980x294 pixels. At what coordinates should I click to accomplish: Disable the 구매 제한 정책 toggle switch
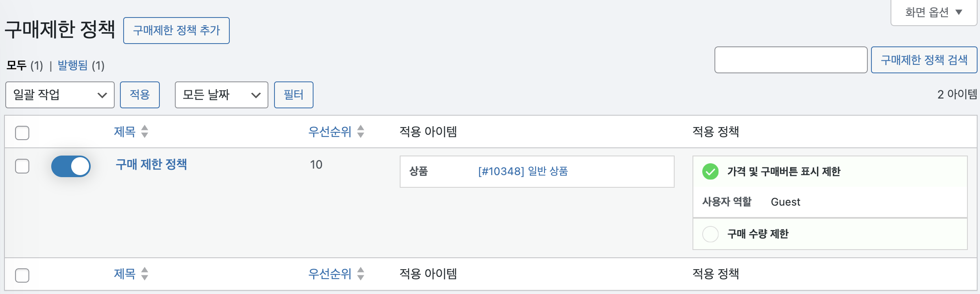71,166
